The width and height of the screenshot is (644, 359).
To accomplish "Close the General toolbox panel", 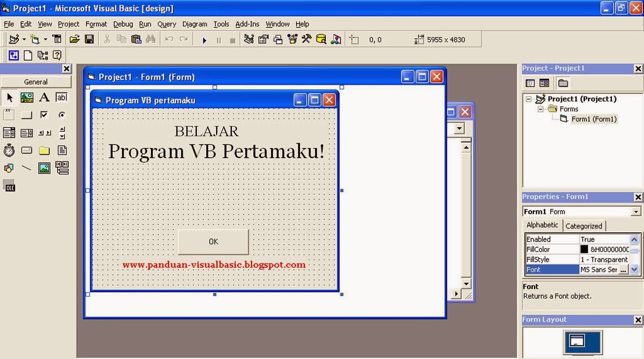I will [67, 68].
